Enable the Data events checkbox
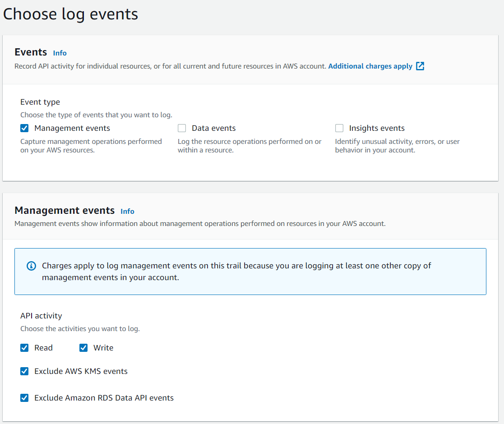Screen dimensions: 504x424 pyautogui.click(x=182, y=128)
